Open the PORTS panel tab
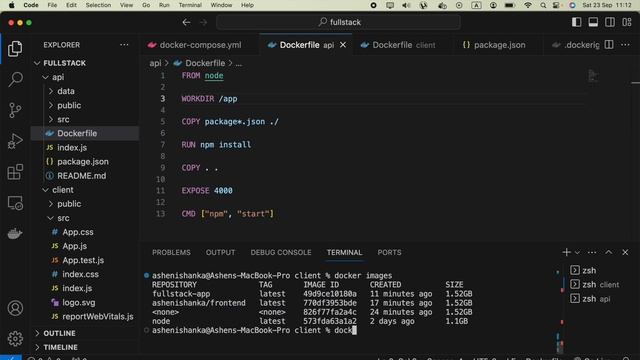Viewport: 640px width, 360px height. tap(389, 253)
